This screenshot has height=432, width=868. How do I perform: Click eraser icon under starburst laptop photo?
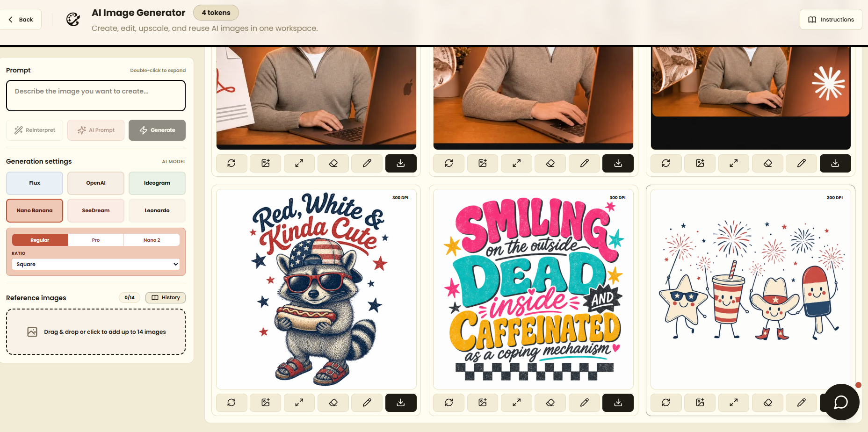768,163
